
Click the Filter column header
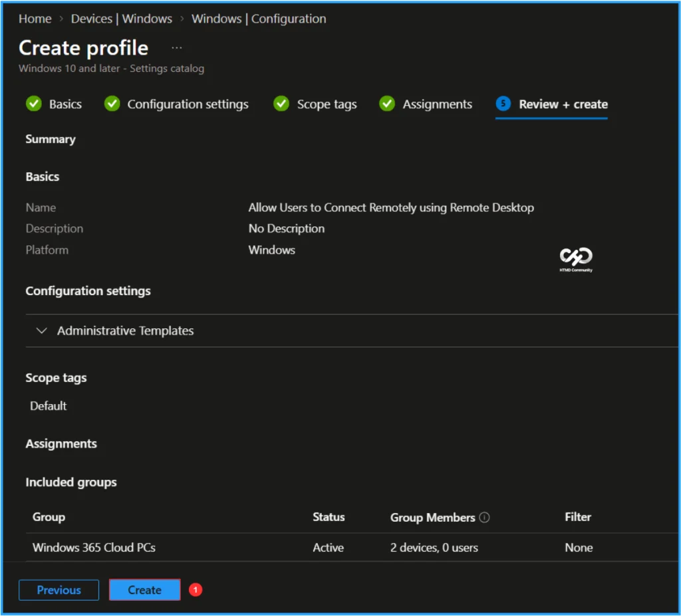(x=578, y=517)
